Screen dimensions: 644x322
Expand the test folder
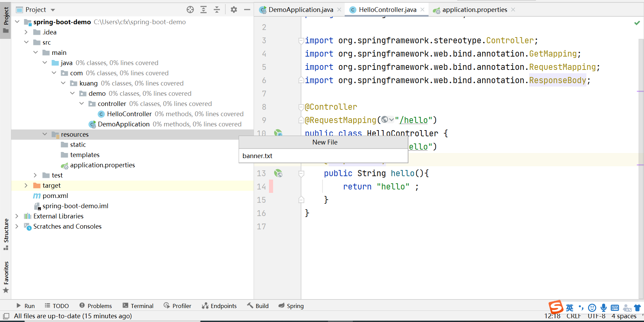coord(35,175)
